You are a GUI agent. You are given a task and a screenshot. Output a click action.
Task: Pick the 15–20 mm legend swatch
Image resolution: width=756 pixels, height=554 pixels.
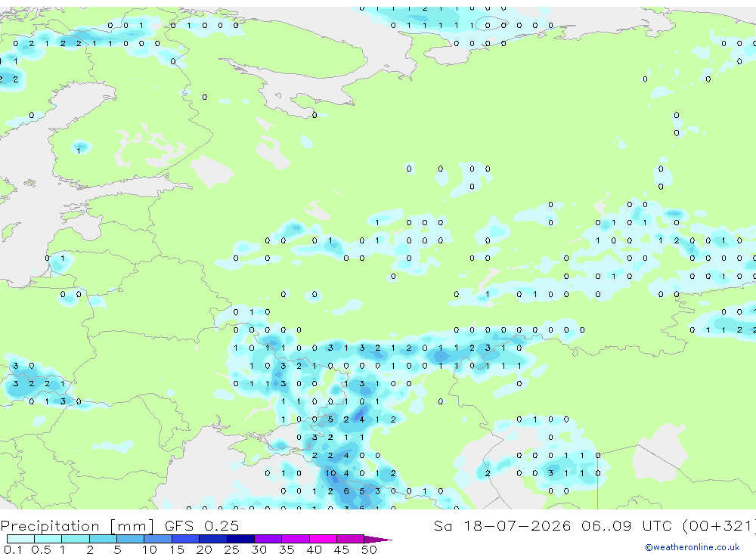pyautogui.click(x=186, y=539)
